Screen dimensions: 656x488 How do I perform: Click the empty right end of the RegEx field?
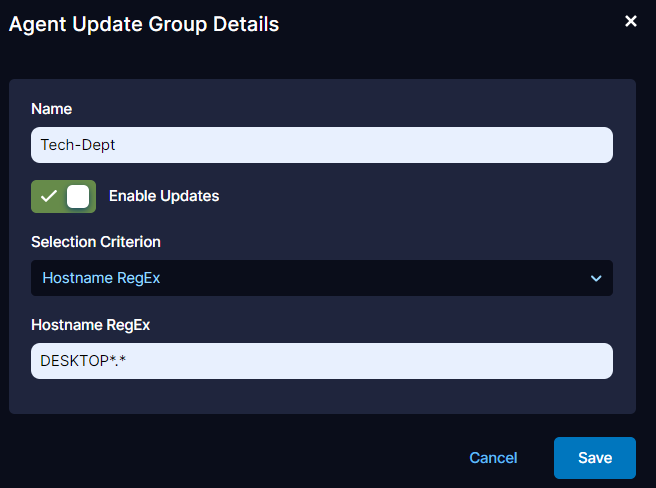(560, 361)
